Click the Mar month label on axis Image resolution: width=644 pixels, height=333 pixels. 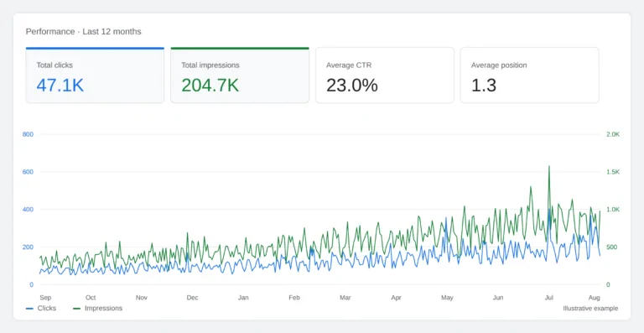pos(345,298)
